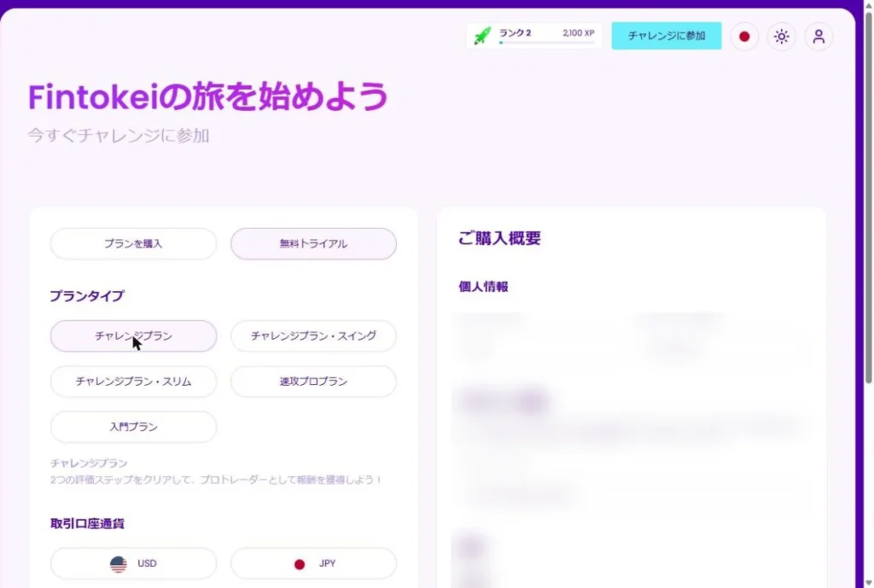The height and width of the screenshot is (588, 874).
Task: Click the プランタイプ section label
Action: coord(87,296)
